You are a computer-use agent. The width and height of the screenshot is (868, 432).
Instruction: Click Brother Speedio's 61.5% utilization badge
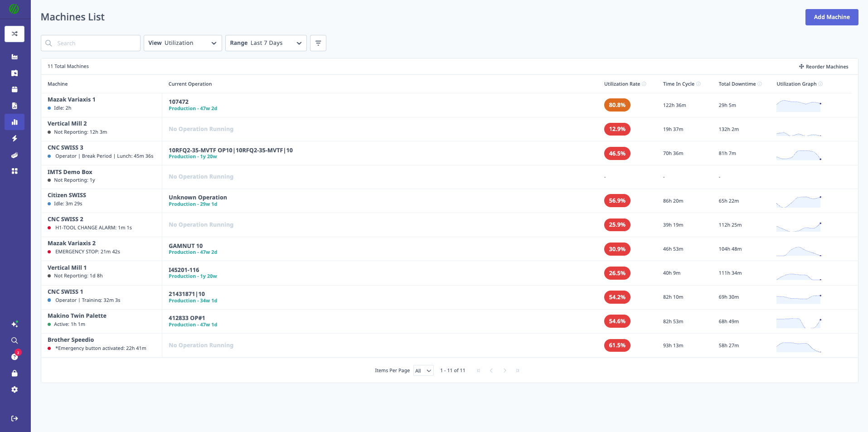tap(617, 345)
